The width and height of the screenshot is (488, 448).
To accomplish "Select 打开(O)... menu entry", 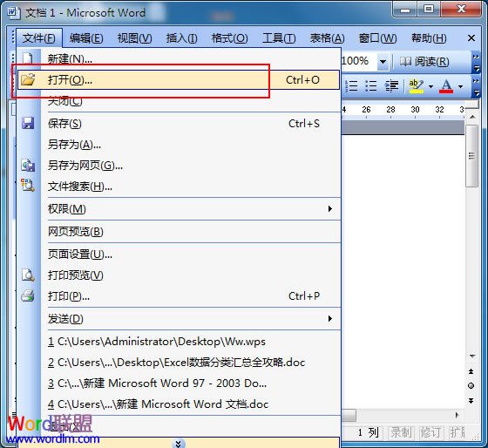I will (179, 80).
